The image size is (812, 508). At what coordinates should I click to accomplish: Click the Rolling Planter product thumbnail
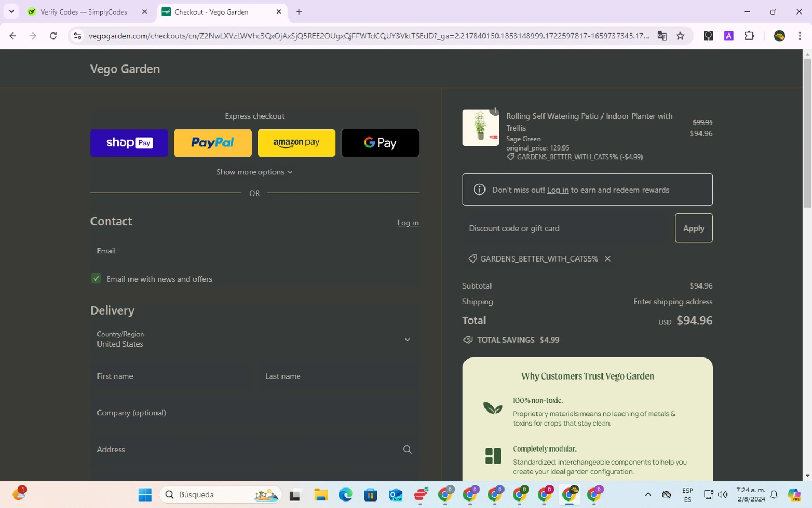[x=480, y=128]
